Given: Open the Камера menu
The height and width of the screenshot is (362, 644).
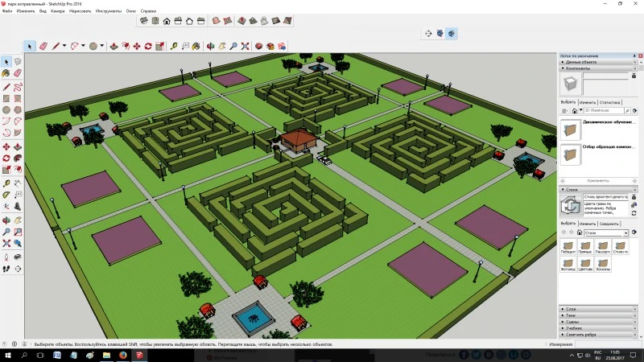Looking at the screenshot, I should [57, 11].
